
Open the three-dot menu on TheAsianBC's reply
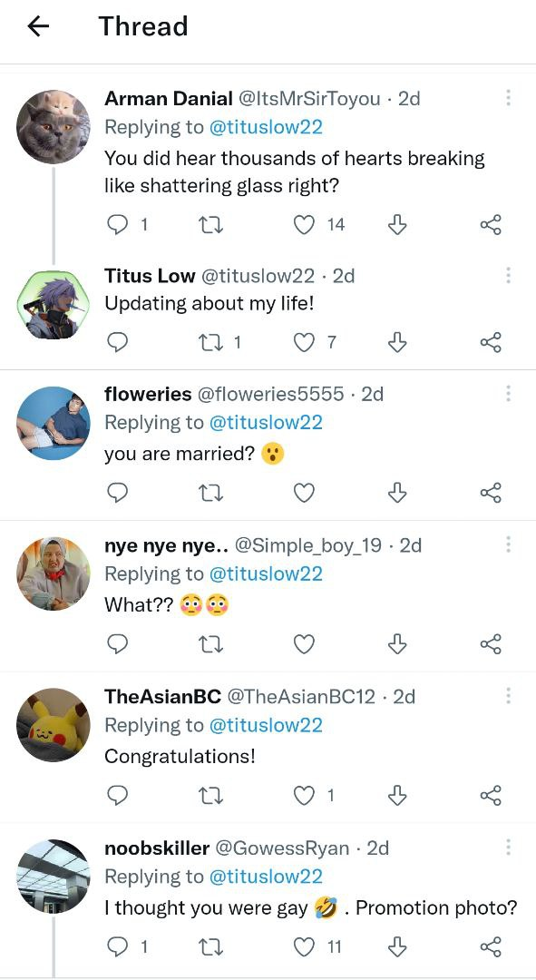[x=509, y=696]
